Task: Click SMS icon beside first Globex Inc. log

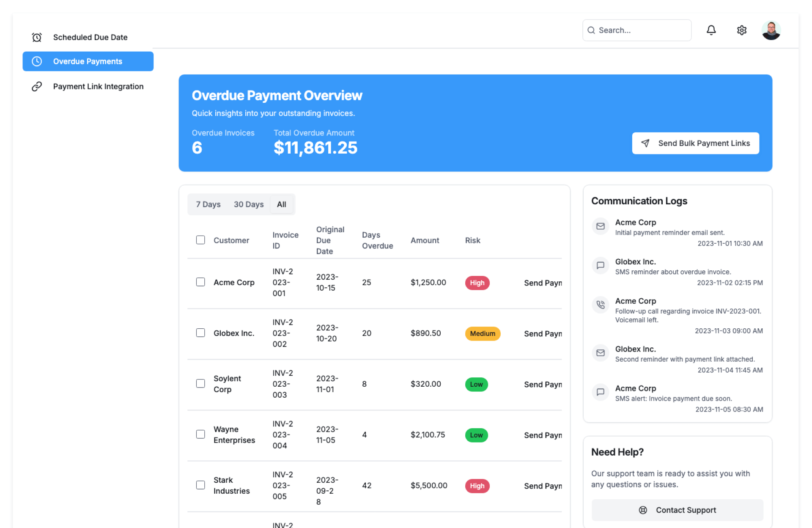Action: pos(600,265)
